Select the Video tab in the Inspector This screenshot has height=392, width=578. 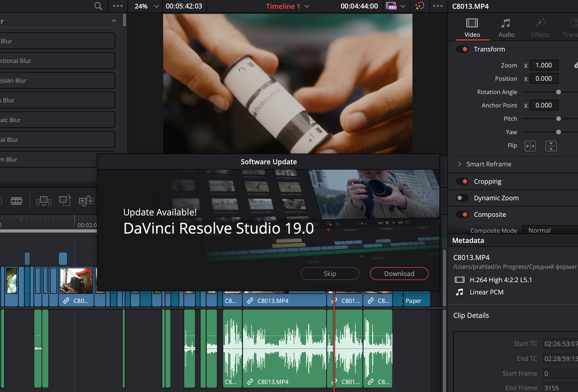coord(472,28)
